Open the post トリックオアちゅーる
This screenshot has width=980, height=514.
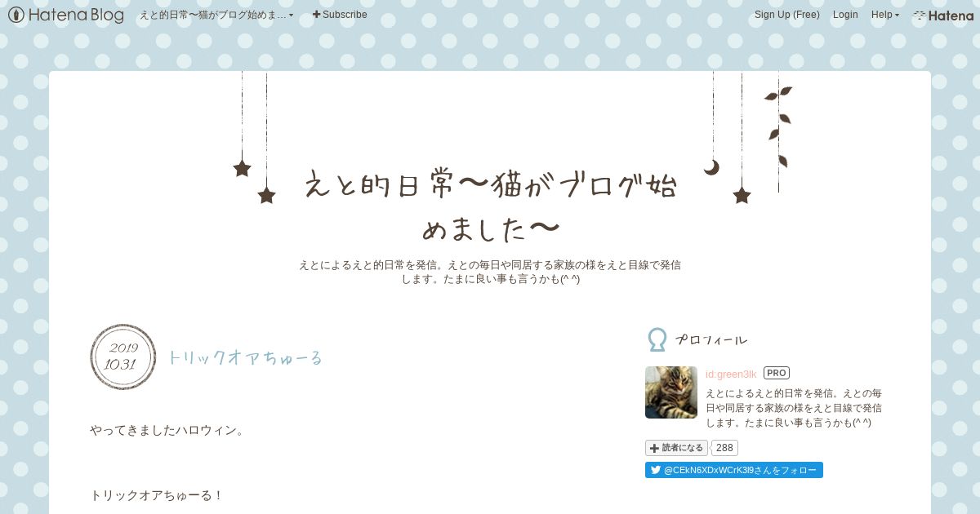pyautogui.click(x=245, y=357)
